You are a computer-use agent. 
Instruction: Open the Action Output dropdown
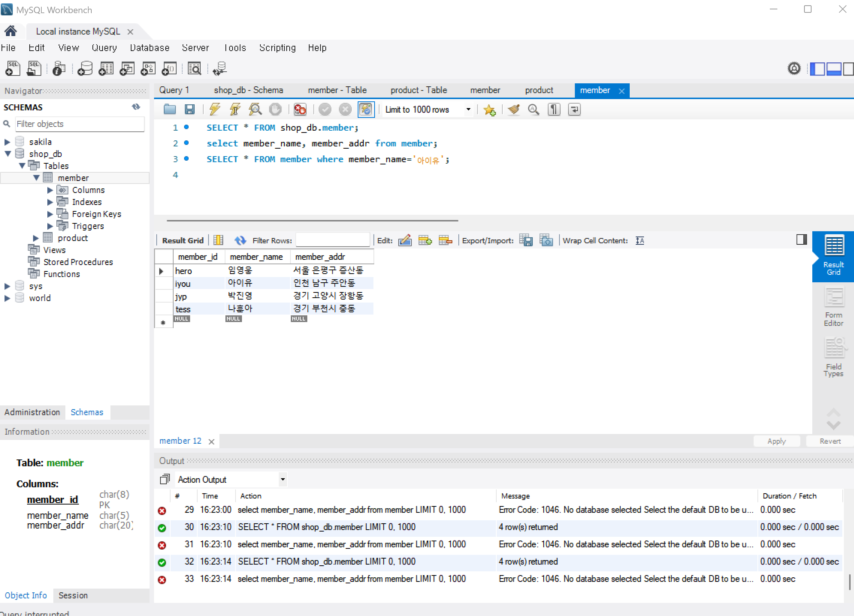(283, 479)
